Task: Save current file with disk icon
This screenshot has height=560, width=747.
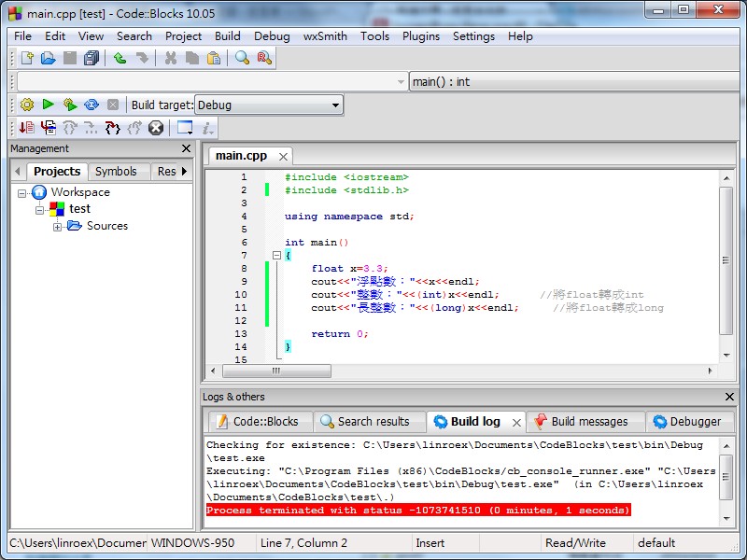Action: click(70, 58)
